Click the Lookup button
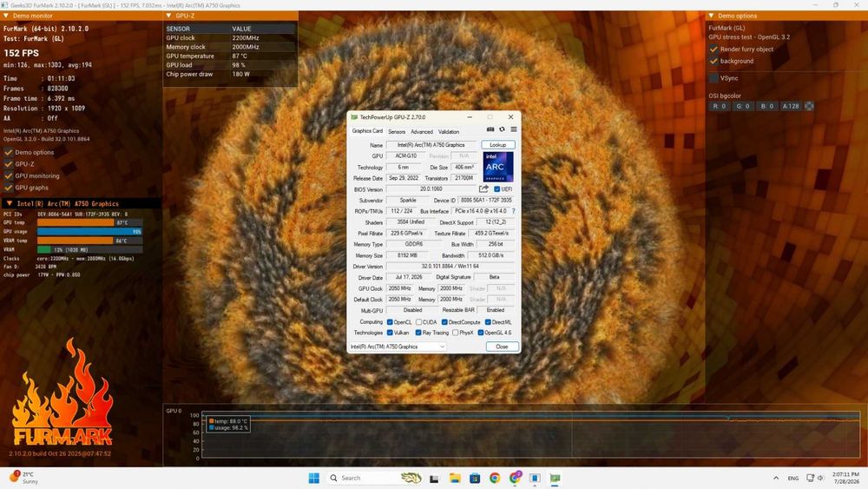868x489 pixels. click(497, 144)
